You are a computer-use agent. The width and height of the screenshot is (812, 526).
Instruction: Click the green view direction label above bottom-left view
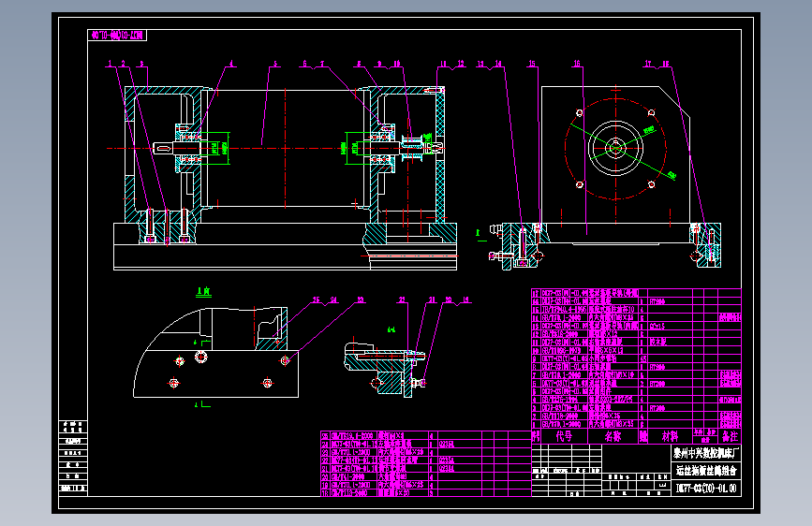point(203,291)
